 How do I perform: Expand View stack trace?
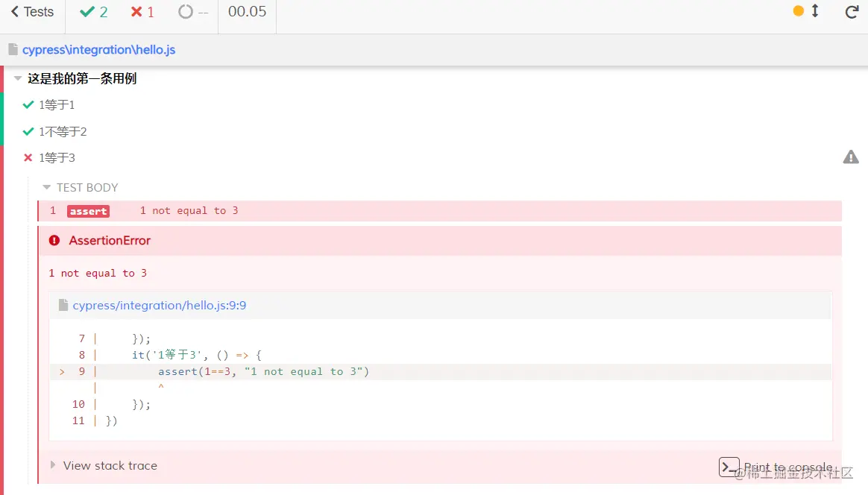pyautogui.click(x=104, y=466)
